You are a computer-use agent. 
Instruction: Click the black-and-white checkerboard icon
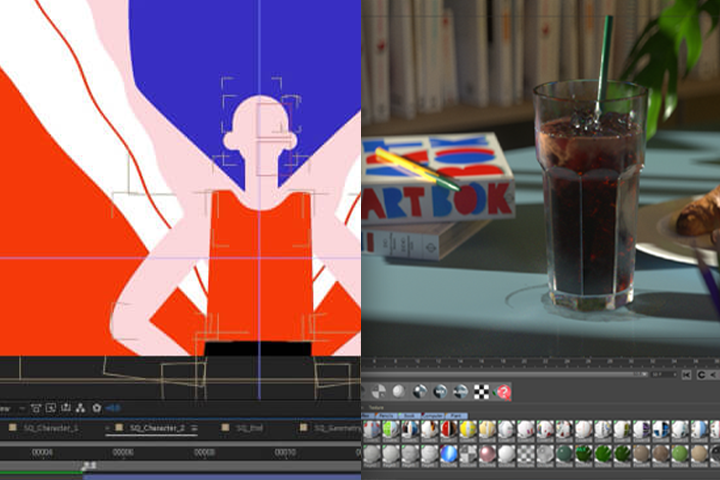pyautogui.click(x=481, y=391)
